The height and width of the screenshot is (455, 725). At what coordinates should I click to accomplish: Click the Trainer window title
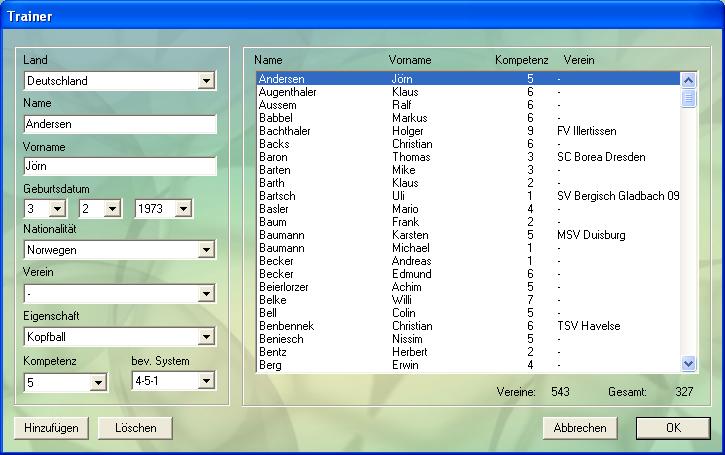tap(30, 17)
